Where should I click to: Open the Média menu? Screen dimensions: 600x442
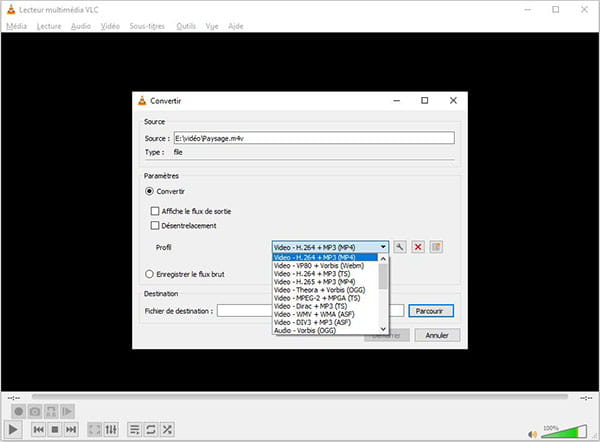coord(16,26)
